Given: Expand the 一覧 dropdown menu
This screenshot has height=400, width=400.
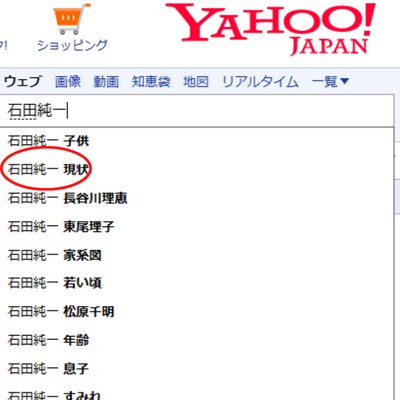Looking at the screenshot, I should tap(330, 81).
